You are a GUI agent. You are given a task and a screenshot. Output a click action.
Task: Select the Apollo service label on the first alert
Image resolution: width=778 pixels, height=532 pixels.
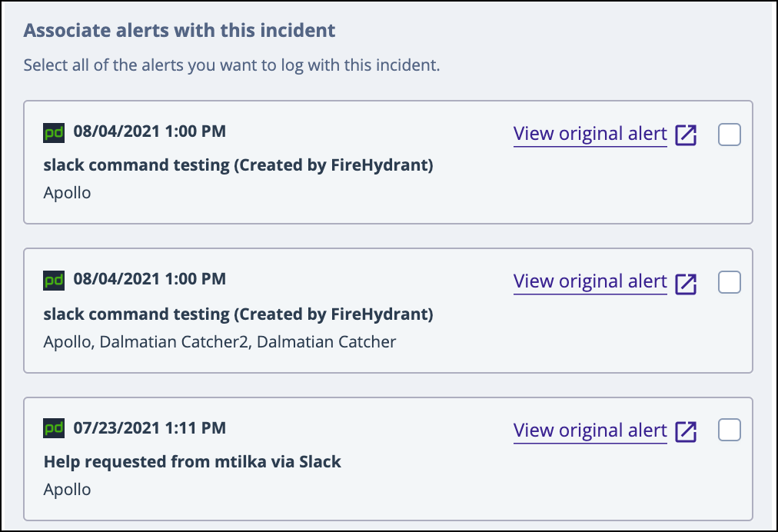pyautogui.click(x=67, y=192)
